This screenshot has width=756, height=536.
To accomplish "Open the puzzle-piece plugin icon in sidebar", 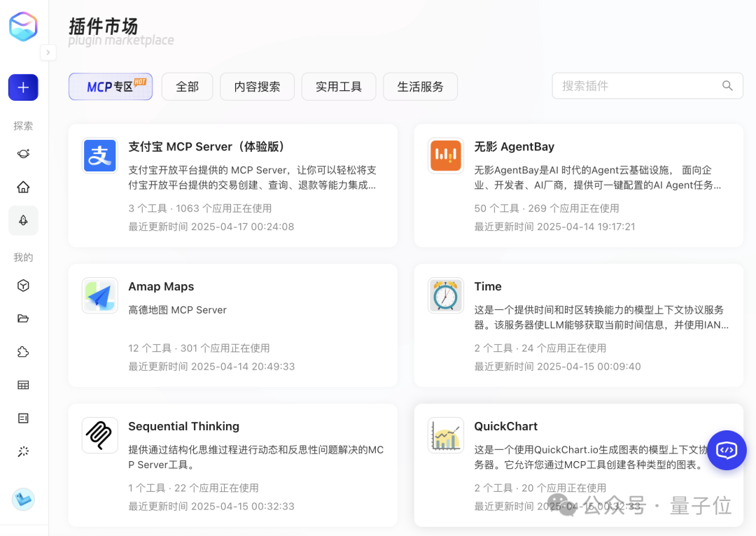I will [x=23, y=352].
